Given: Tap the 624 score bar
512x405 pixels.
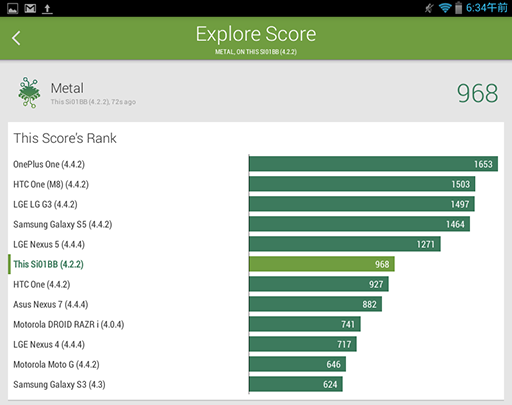Looking at the screenshot, I should point(296,384).
